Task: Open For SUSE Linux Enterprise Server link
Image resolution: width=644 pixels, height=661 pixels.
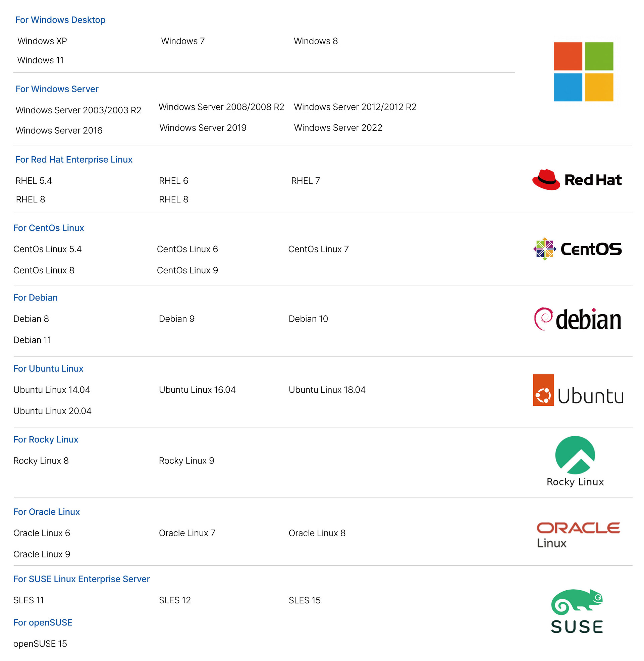Action: pyautogui.click(x=81, y=579)
